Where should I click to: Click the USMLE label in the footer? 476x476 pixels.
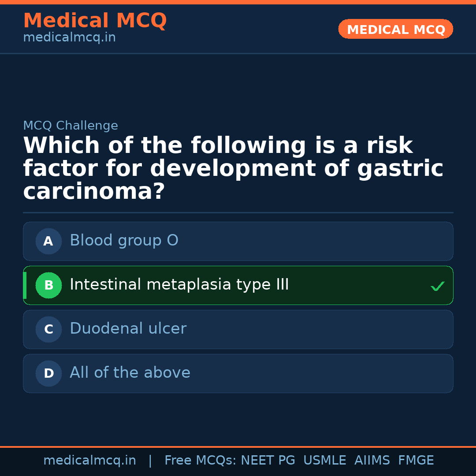[325, 460]
